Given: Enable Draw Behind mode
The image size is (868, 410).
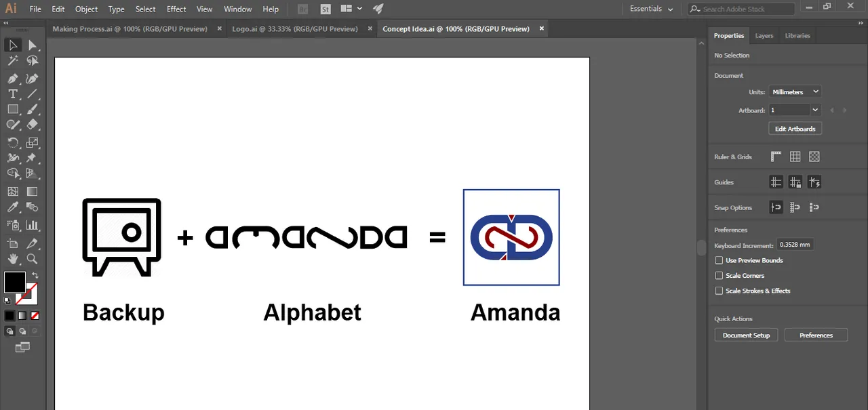Looking at the screenshot, I should [x=22, y=331].
